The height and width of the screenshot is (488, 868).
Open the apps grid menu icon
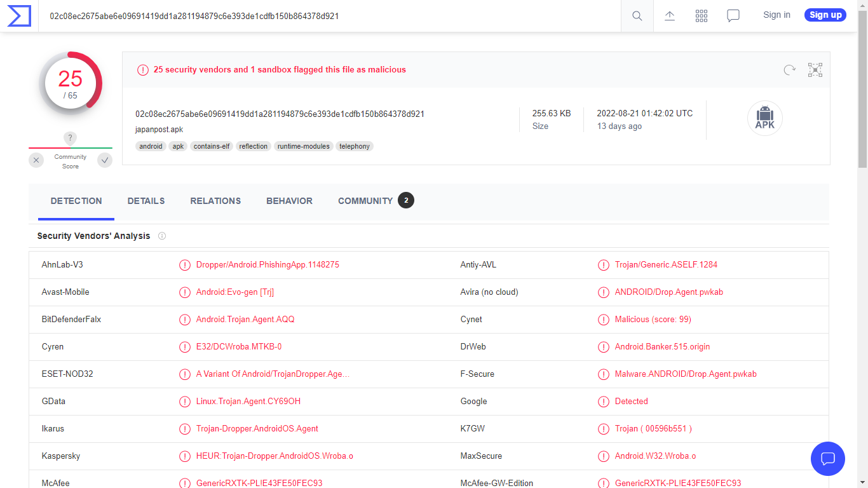point(702,16)
